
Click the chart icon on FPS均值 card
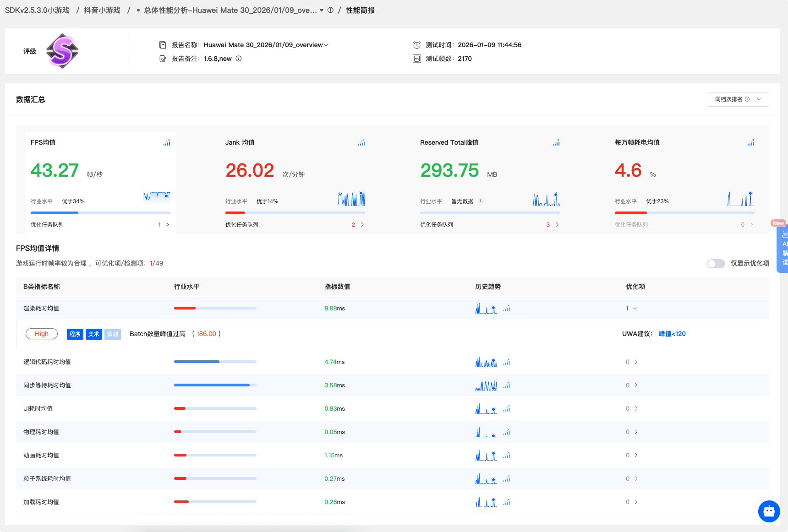pyautogui.click(x=167, y=143)
